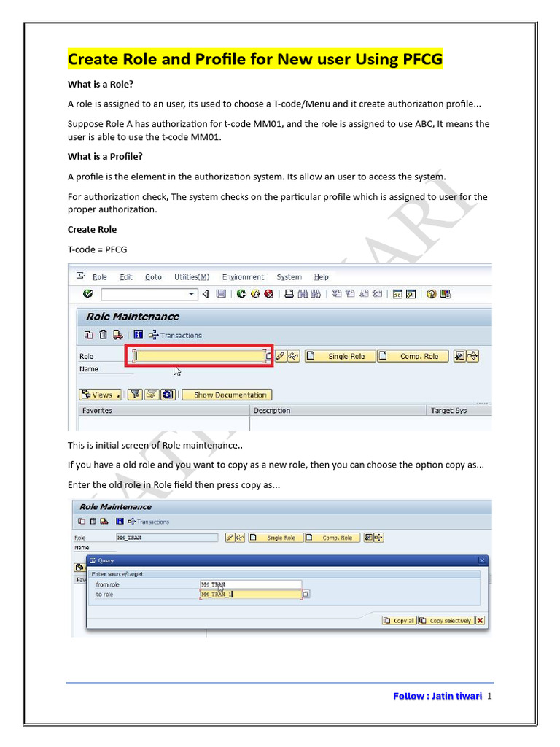The image size is (560, 747).
Task: Click the Find Next binoculars icon
Action: (316, 294)
